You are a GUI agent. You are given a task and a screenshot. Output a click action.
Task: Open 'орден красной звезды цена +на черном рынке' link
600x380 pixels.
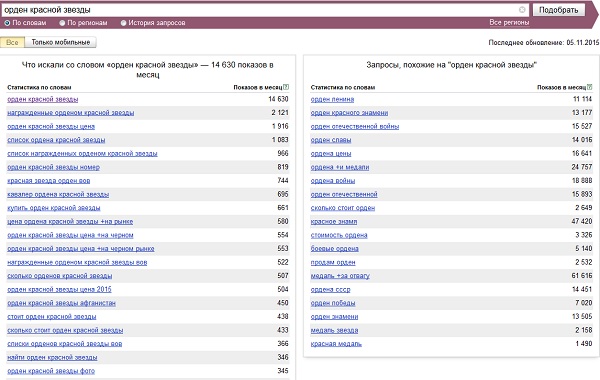[81, 249]
